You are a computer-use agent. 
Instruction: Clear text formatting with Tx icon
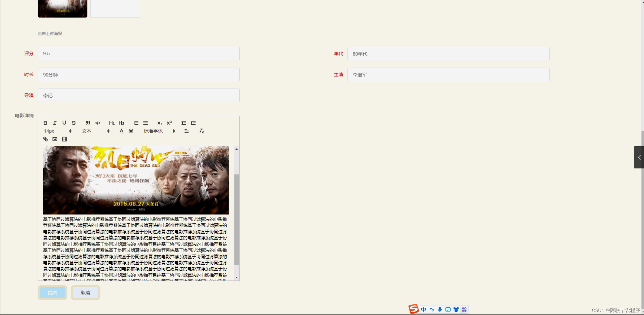click(201, 131)
